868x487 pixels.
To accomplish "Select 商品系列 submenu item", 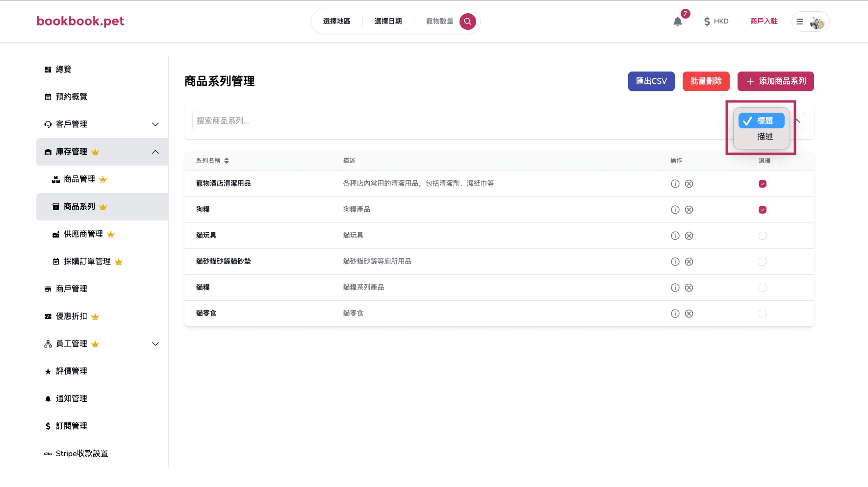I will (x=102, y=207).
